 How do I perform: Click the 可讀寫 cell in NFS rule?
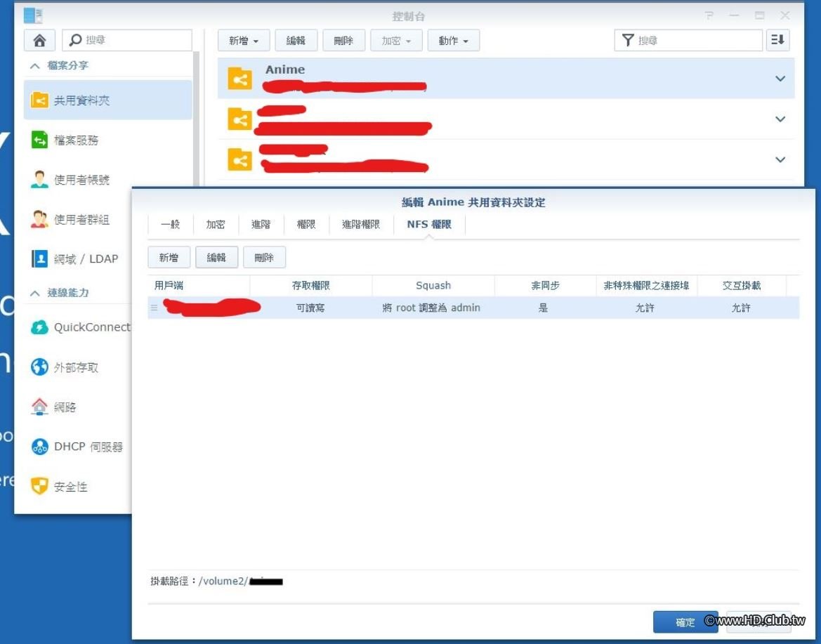[x=310, y=308]
